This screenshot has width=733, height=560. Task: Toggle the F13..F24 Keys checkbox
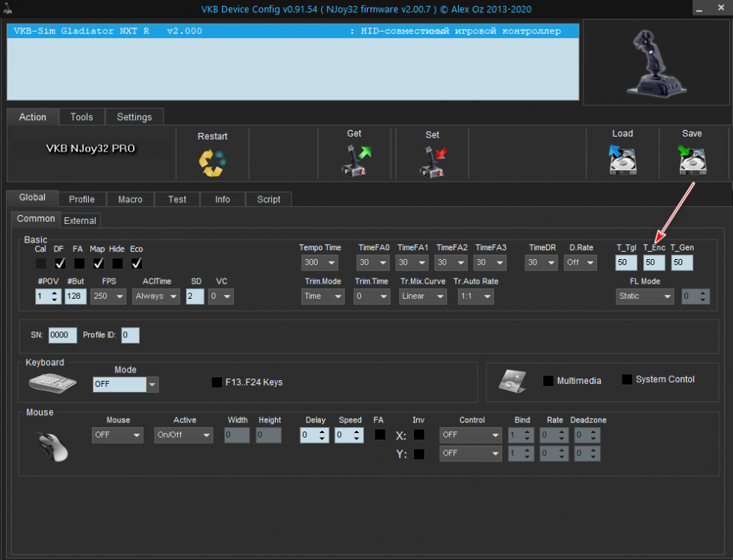click(x=217, y=382)
